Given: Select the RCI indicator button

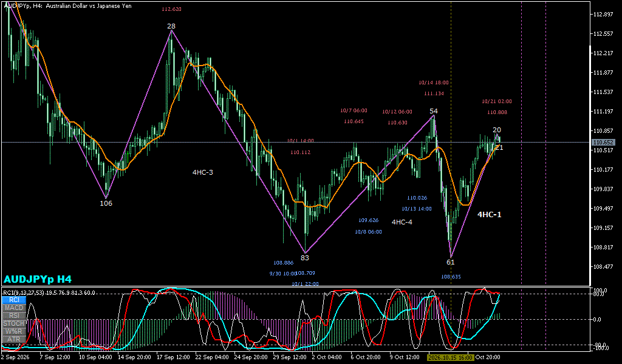Looking at the screenshot, I should pos(15,300).
